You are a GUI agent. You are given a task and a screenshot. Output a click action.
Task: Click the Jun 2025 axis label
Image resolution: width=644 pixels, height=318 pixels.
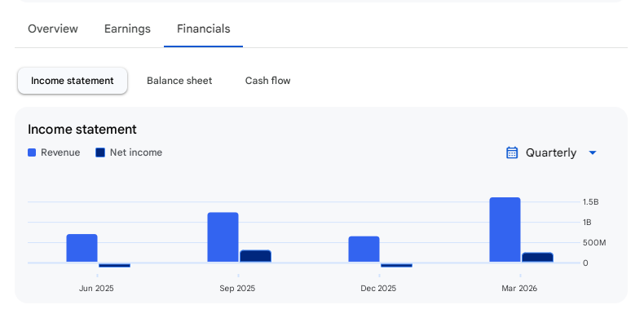pyautogui.click(x=96, y=289)
